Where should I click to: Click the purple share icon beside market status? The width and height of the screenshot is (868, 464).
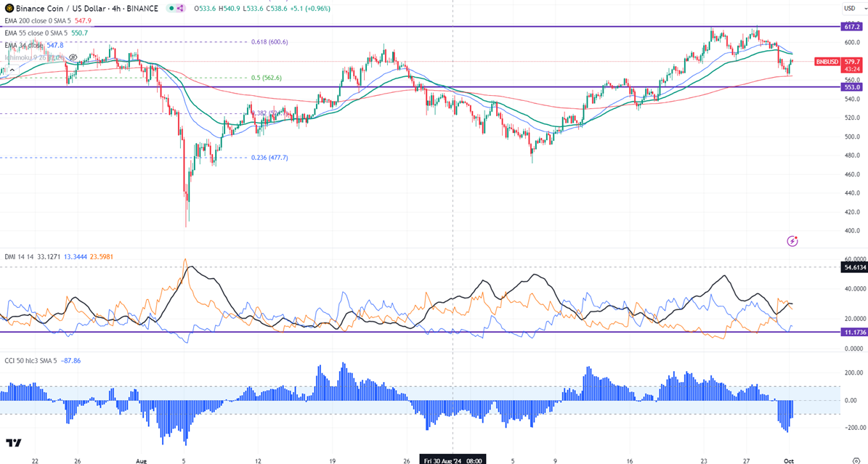click(x=180, y=9)
